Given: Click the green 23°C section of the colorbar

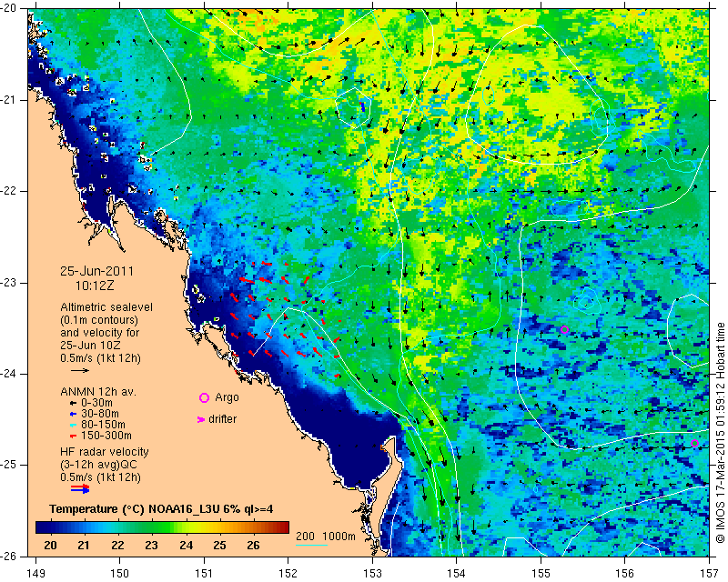Looking at the screenshot, I should (152, 527).
